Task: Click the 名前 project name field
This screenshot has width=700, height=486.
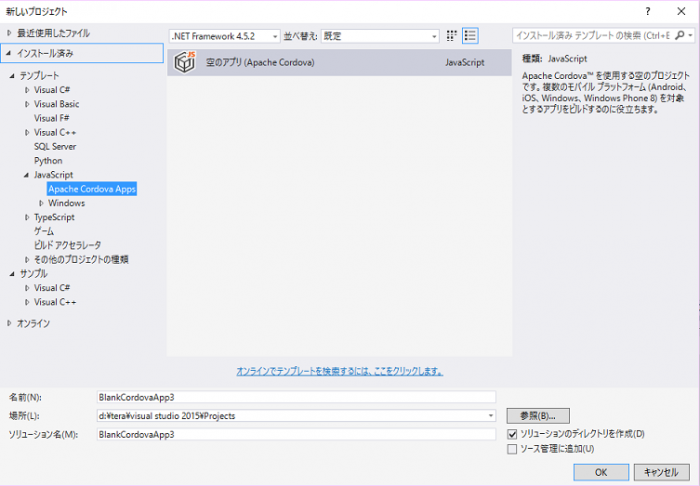Action: point(295,397)
